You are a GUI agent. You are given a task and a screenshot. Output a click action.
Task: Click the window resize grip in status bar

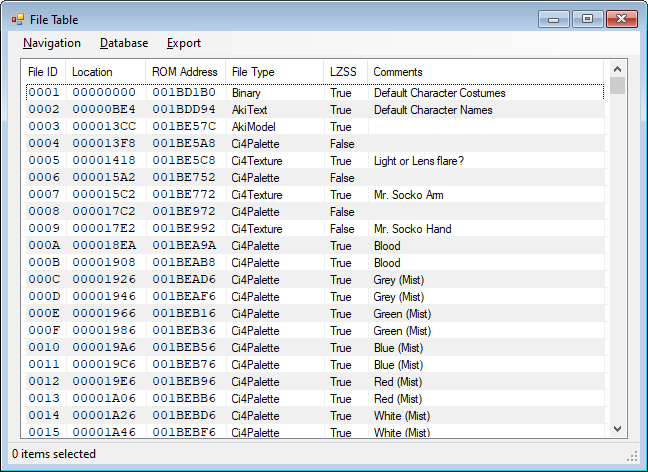pos(632,455)
